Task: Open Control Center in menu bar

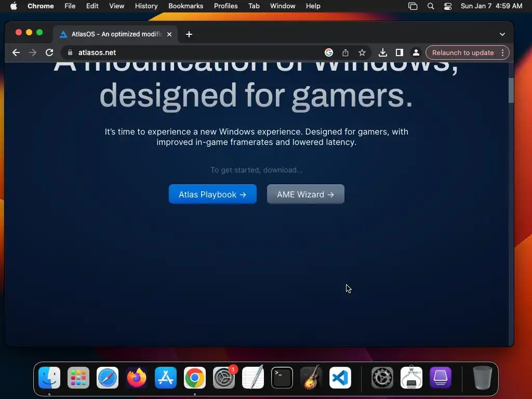Action: (448, 6)
